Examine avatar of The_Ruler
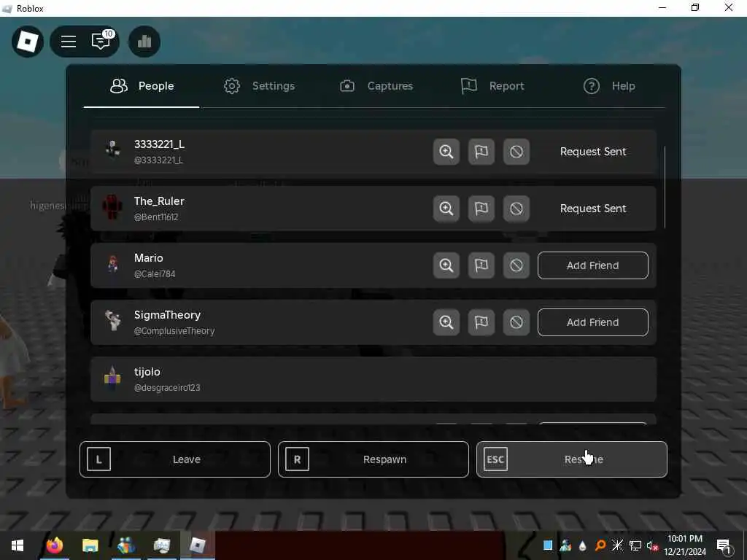The image size is (747, 560). 446,209
